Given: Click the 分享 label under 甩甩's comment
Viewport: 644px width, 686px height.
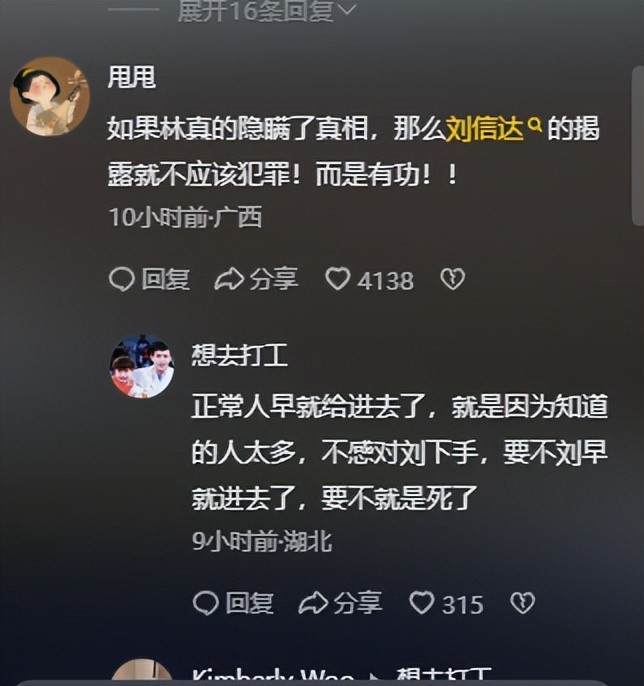Looking at the screenshot, I should click(274, 279).
